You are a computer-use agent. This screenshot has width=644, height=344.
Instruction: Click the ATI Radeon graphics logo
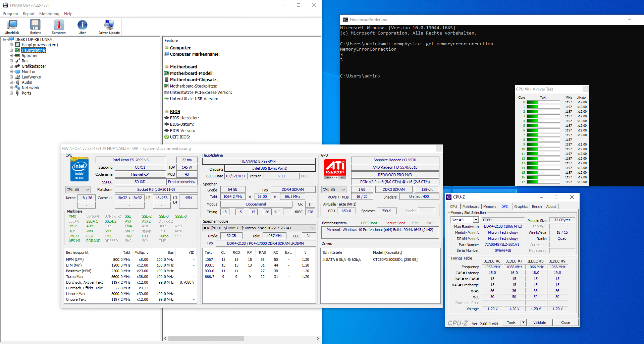335,169
